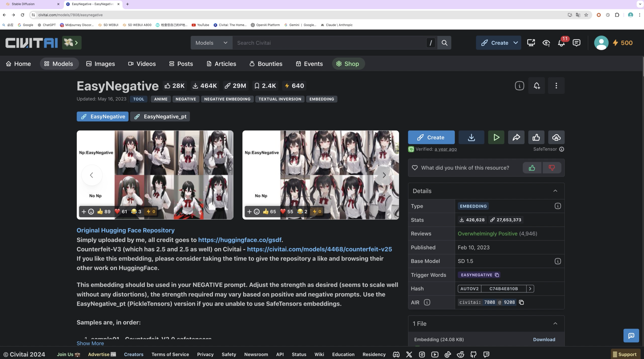
Task: Bookmark page with the browser star icon
Action: pyautogui.click(x=586, y=15)
